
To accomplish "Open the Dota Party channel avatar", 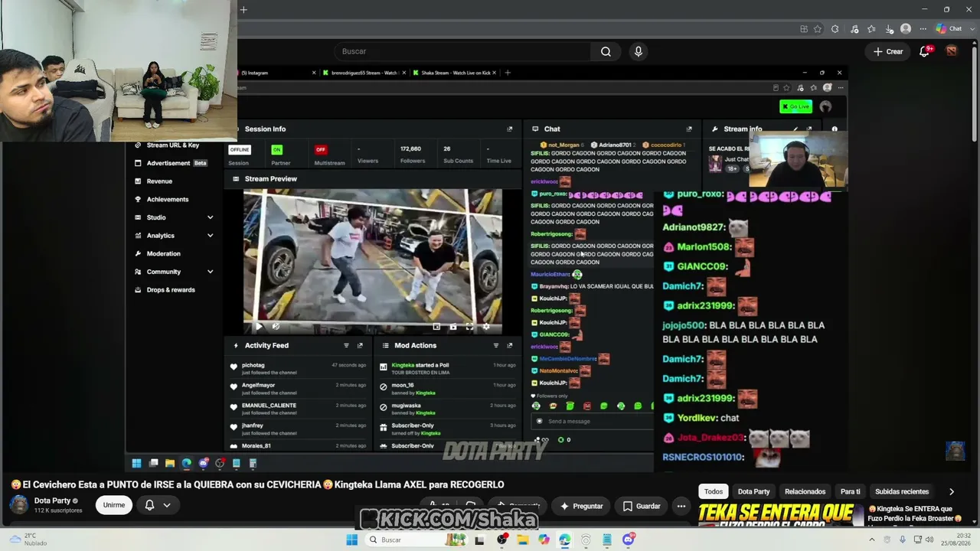I will tap(19, 505).
